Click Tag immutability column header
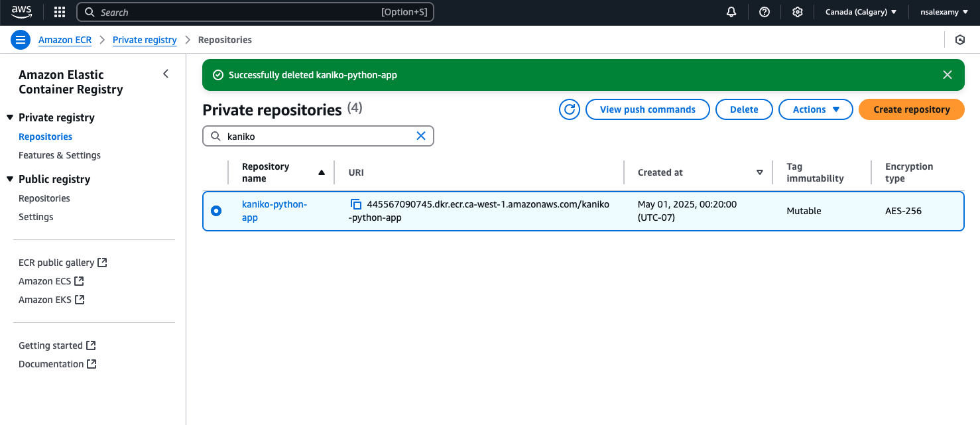The width and height of the screenshot is (980, 425). (x=815, y=172)
